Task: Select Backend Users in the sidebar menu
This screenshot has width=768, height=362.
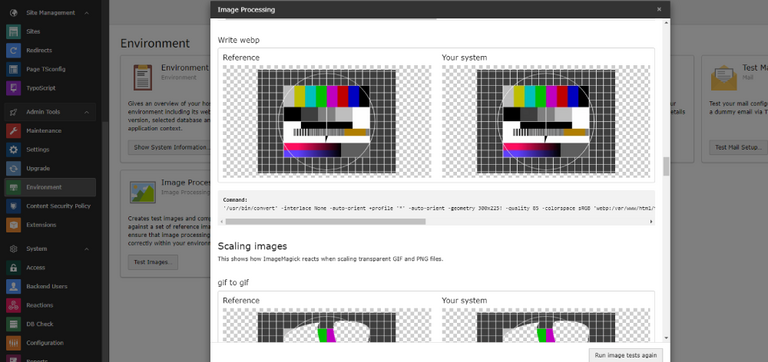Action: tap(47, 287)
